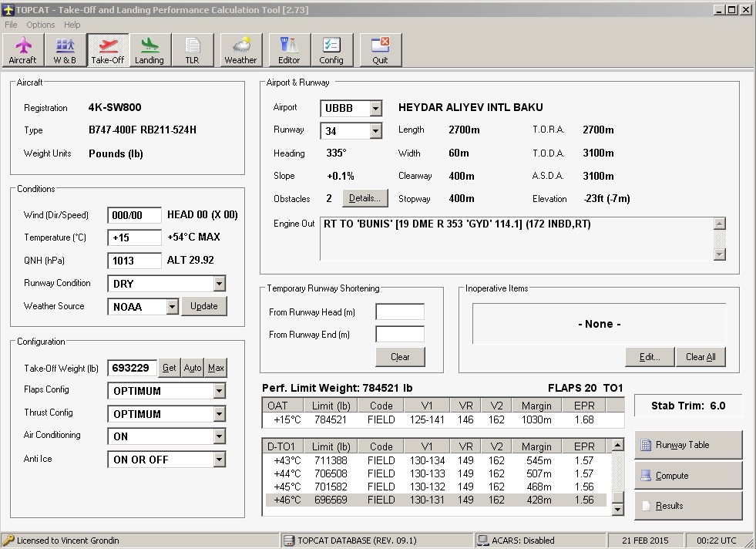
Task: Click Clear in Temporary Runway Shortening
Action: (400, 357)
